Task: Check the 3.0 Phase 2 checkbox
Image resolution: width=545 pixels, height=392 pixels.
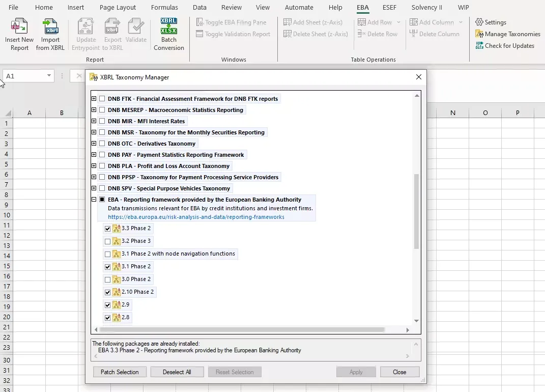Action: tap(108, 279)
